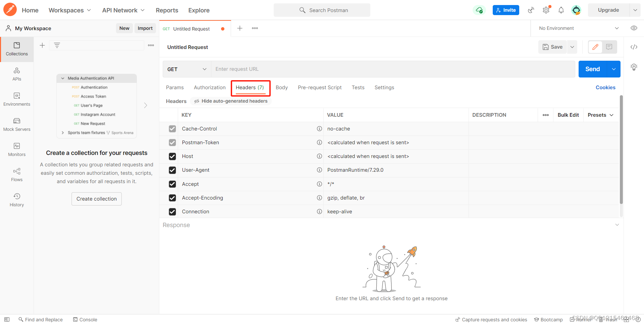Open the Flows sidebar panel
This screenshot has width=644, height=324.
pos(17,175)
